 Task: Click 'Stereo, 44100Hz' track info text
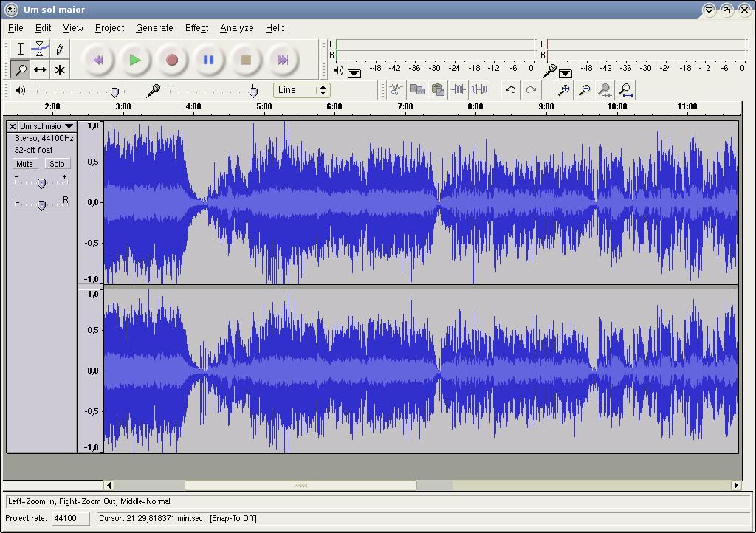pyautogui.click(x=44, y=138)
